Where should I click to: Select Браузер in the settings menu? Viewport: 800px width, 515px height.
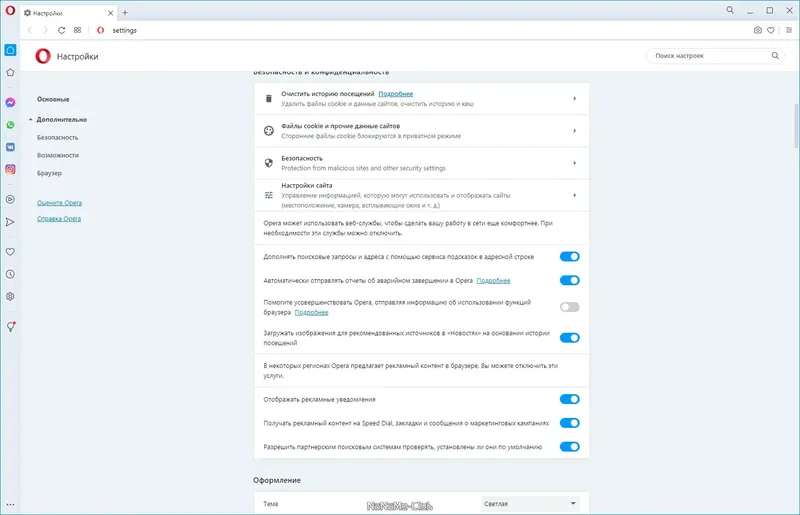click(x=49, y=173)
